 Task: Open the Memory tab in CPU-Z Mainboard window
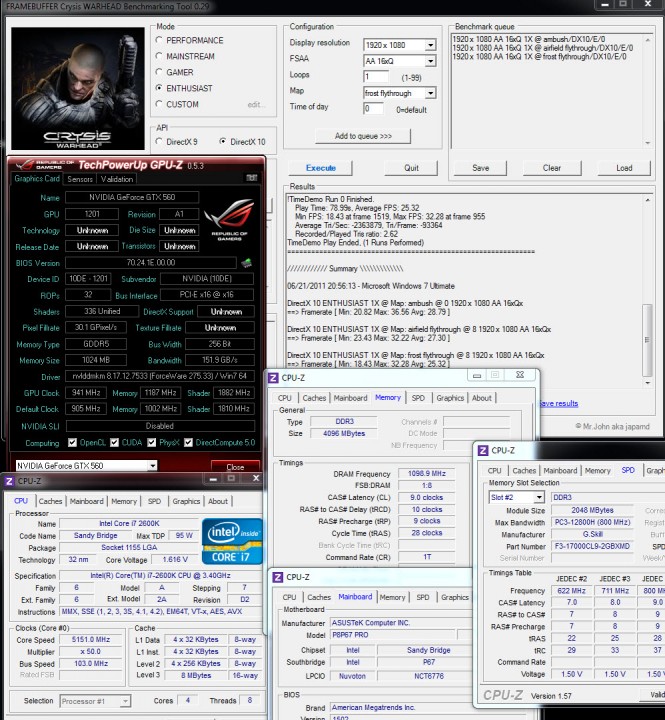pyautogui.click(x=392, y=597)
